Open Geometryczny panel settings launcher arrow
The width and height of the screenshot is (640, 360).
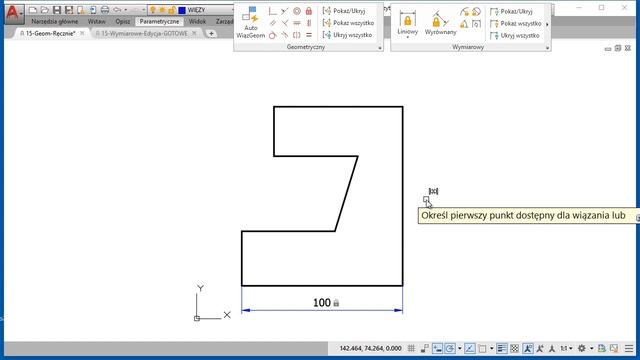click(x=380, y=48)
